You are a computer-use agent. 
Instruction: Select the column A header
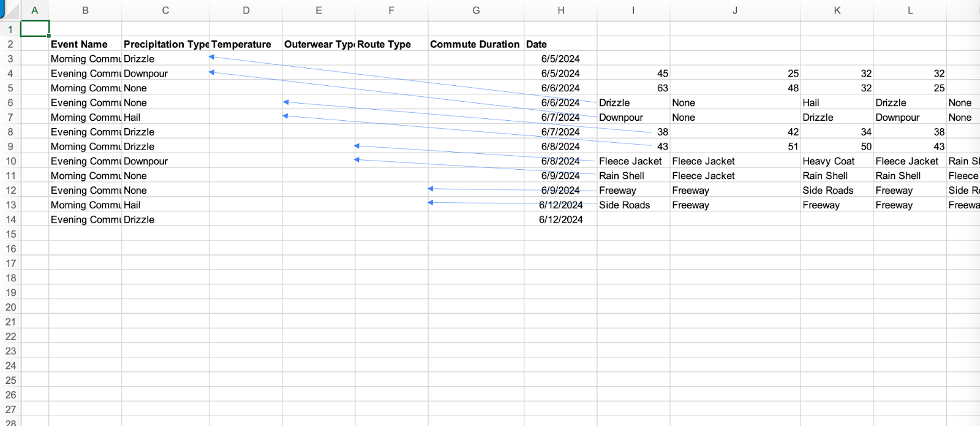click(x=35, y=10)
